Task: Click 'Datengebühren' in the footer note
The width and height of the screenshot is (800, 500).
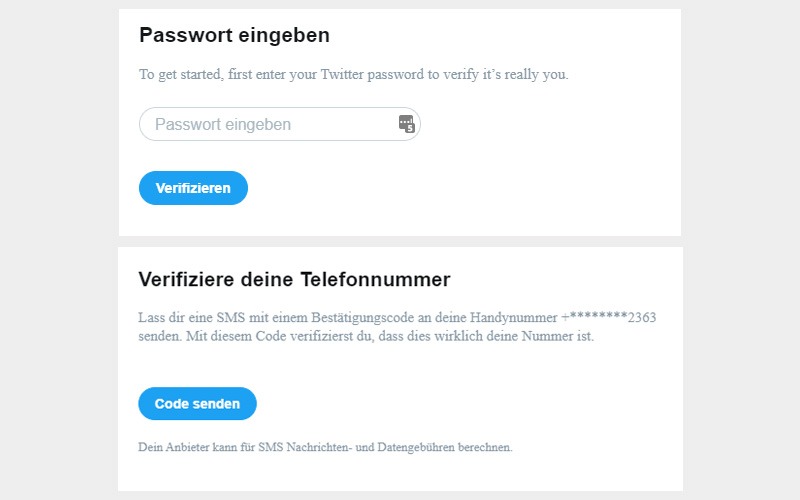Action: [415, 447]
